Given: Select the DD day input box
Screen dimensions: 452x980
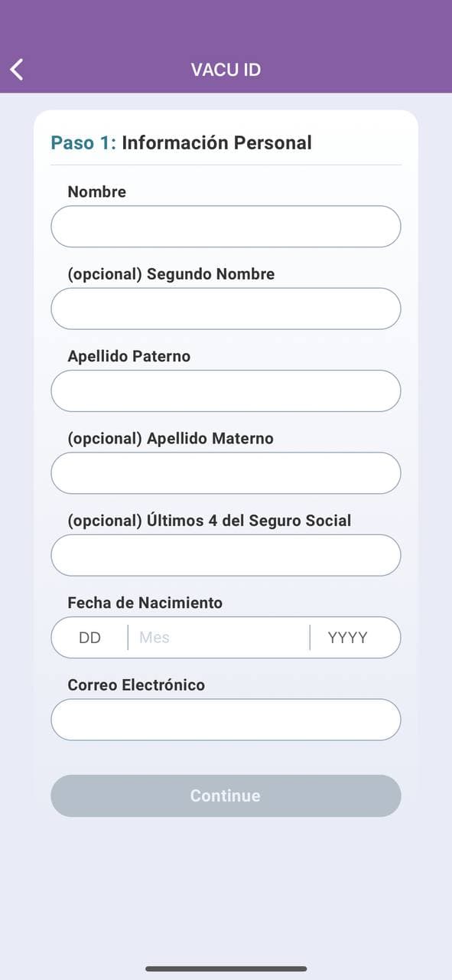Looking at the screenshot, I should (88, 637).
